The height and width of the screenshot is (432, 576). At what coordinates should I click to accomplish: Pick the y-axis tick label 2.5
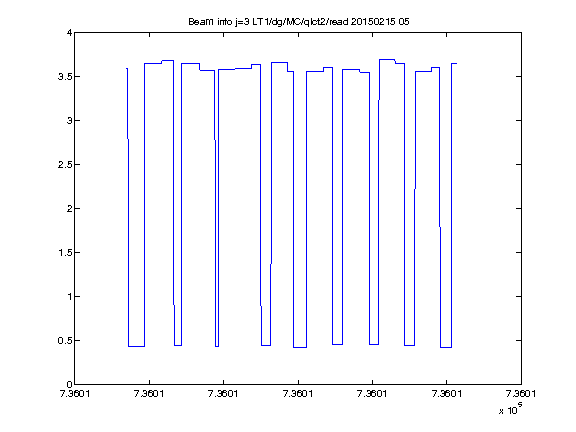[x=65, y=165]
